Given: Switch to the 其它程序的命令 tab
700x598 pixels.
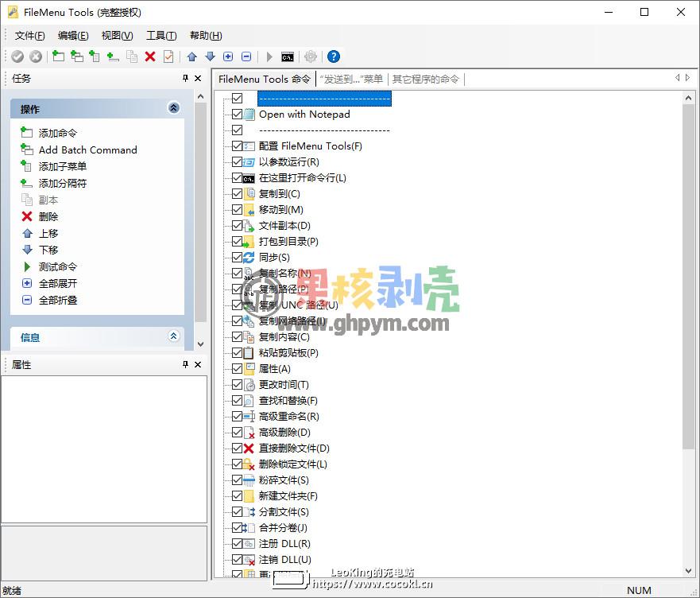Looking at the screenshot, I should pos(425,79).
